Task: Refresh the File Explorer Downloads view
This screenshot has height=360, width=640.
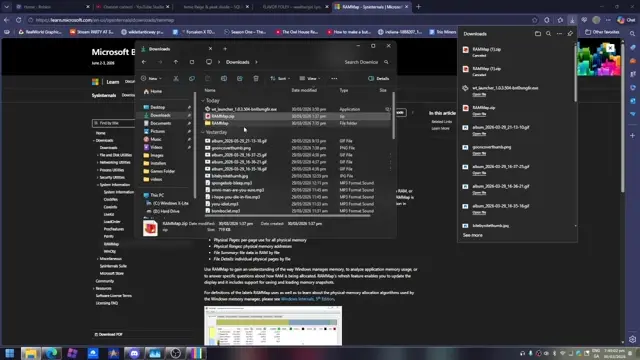Action: click(x=192, y=62)
